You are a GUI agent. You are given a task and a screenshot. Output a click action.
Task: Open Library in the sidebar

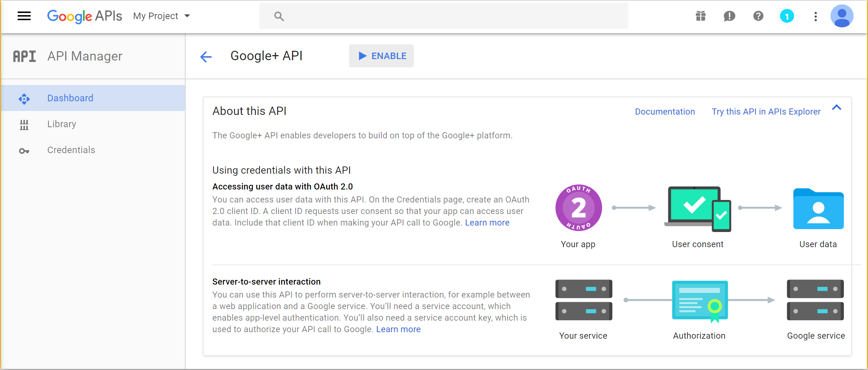[x=93, y=124]
